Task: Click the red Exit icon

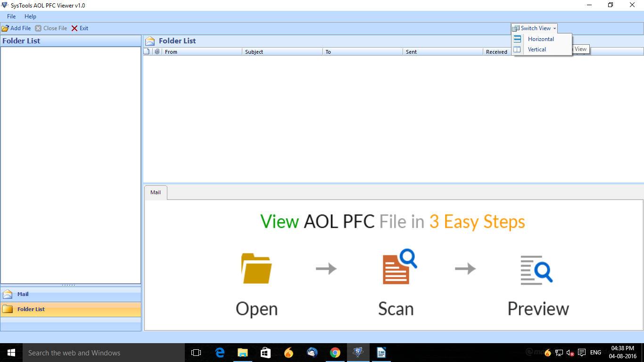Action: click(74, 28)
